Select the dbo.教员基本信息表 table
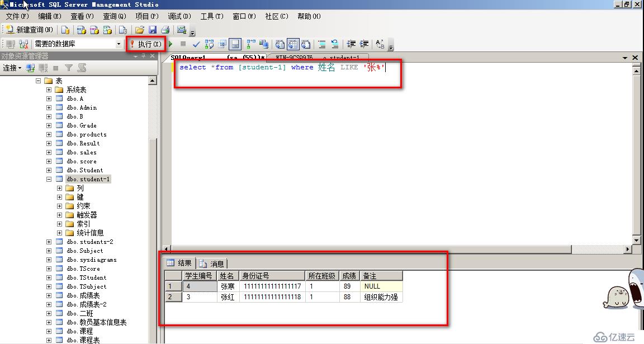Image resolution: width=644 pixels, height=344 pixels. (97, 322)
